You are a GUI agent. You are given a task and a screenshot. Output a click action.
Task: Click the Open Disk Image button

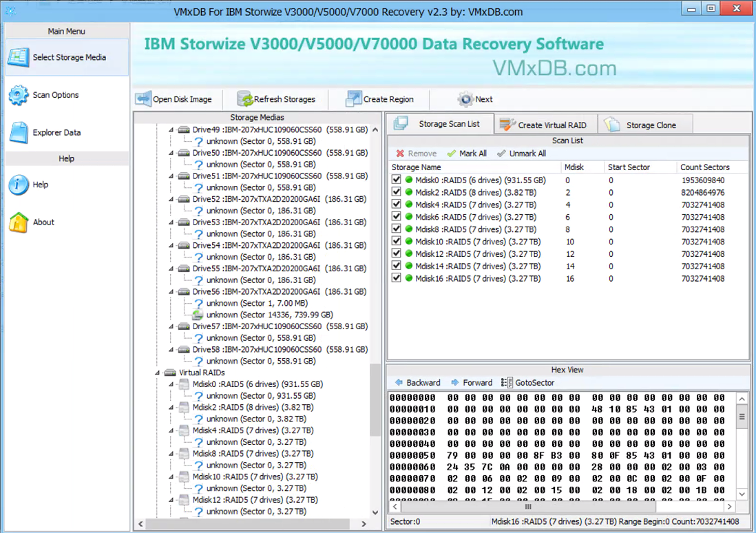(174, 99)
